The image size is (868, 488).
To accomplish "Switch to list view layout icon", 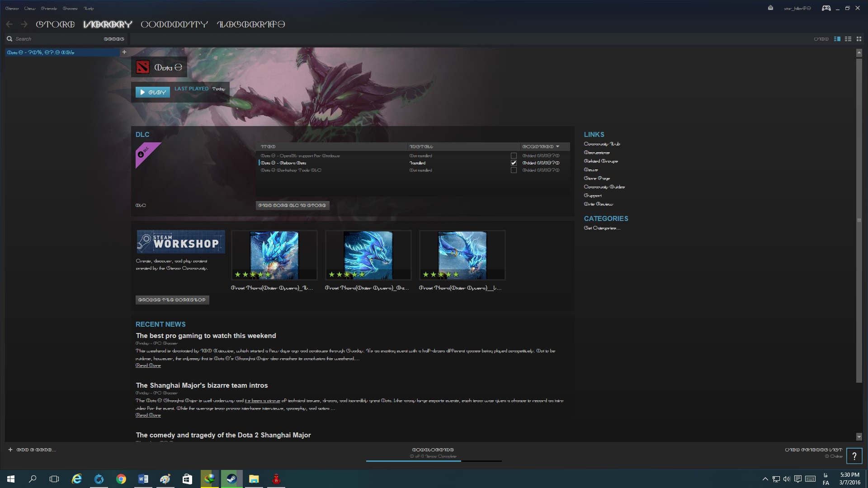I will coord(848,39).
